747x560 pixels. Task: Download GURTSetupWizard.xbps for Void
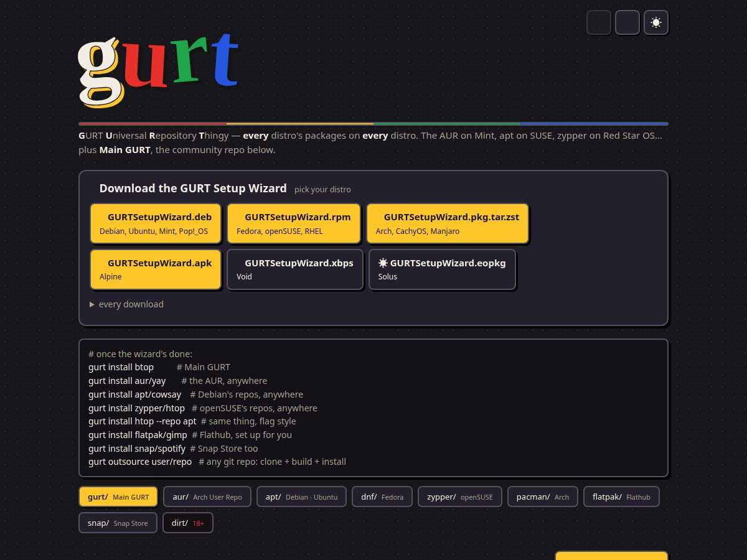tap(295, 269)
